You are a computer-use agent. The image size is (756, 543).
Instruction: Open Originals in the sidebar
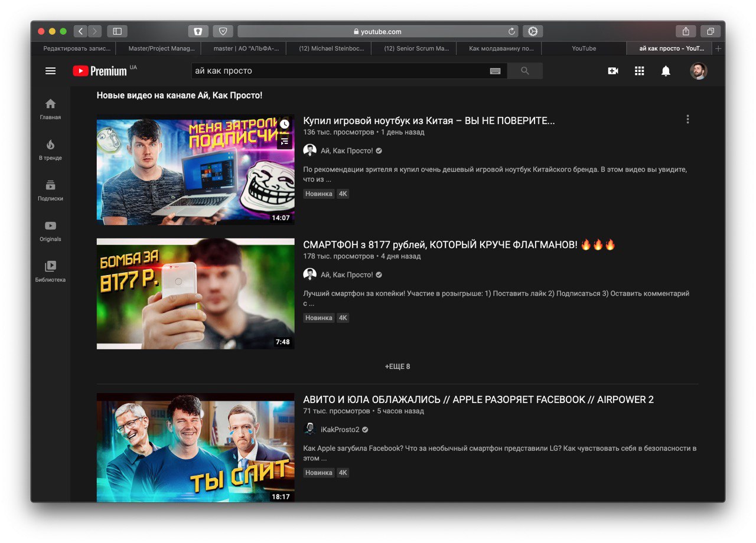[50, 231]
